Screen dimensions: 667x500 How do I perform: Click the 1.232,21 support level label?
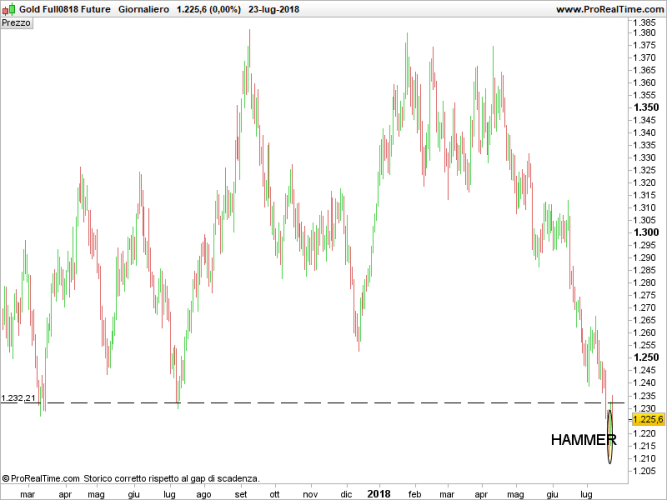[18, 398]
